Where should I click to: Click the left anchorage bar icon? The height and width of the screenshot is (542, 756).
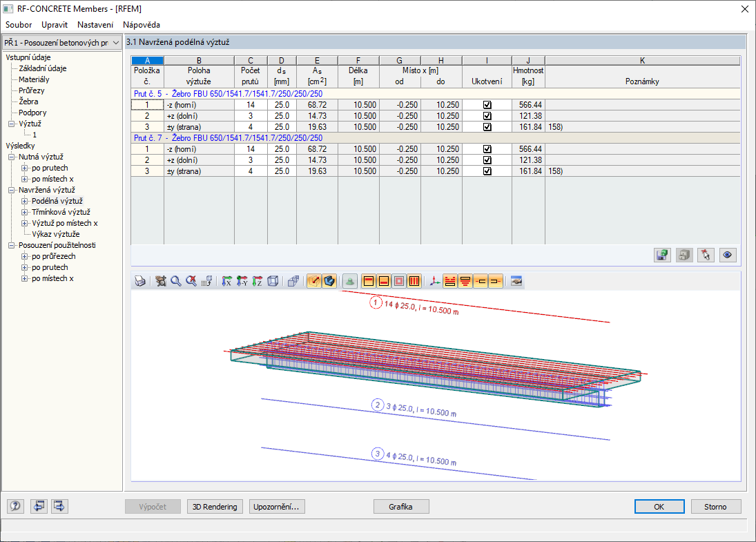coord(481,281)
